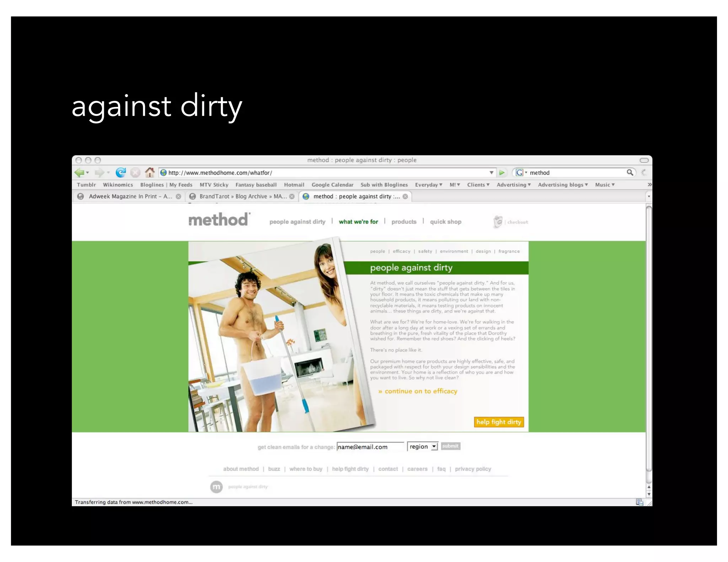The image size is (728, 562).
Task: Click the help fight dirty button
Action: click(x=498, y=422)
